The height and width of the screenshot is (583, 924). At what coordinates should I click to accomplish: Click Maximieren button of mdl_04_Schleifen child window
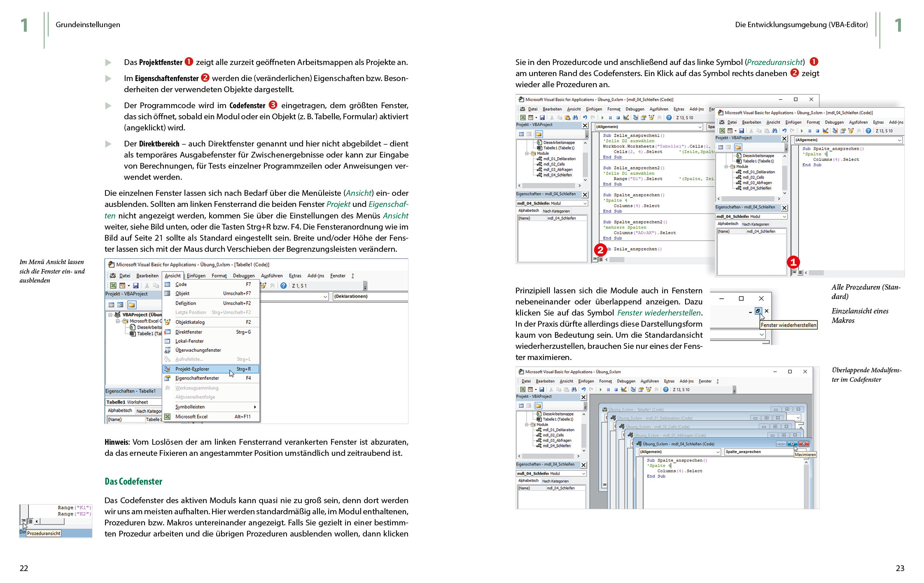792,444
